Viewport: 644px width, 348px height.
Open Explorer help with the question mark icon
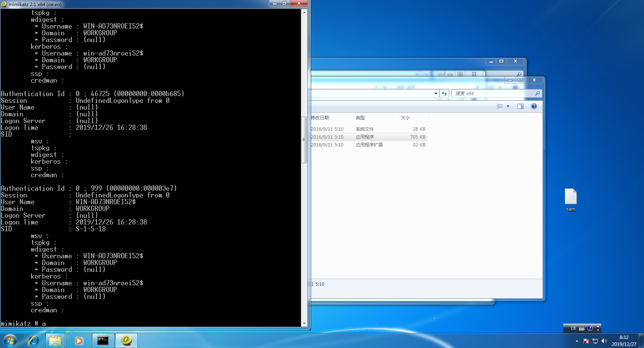pos(534,106)
